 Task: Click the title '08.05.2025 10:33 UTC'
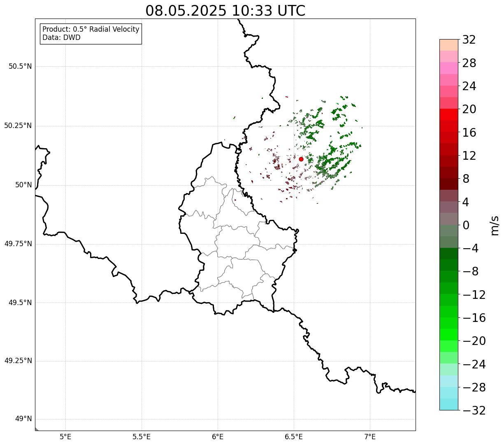225,11
